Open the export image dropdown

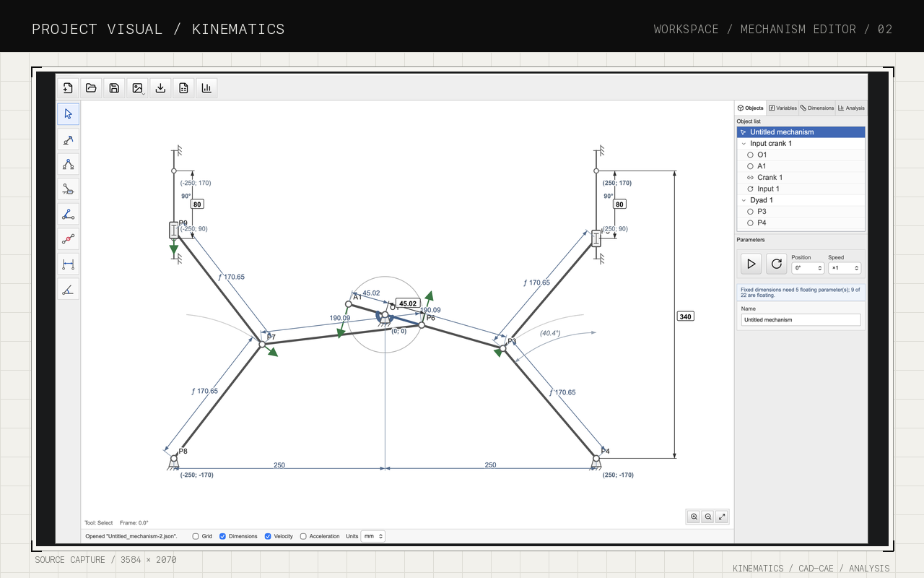click(x=137, y=88)
